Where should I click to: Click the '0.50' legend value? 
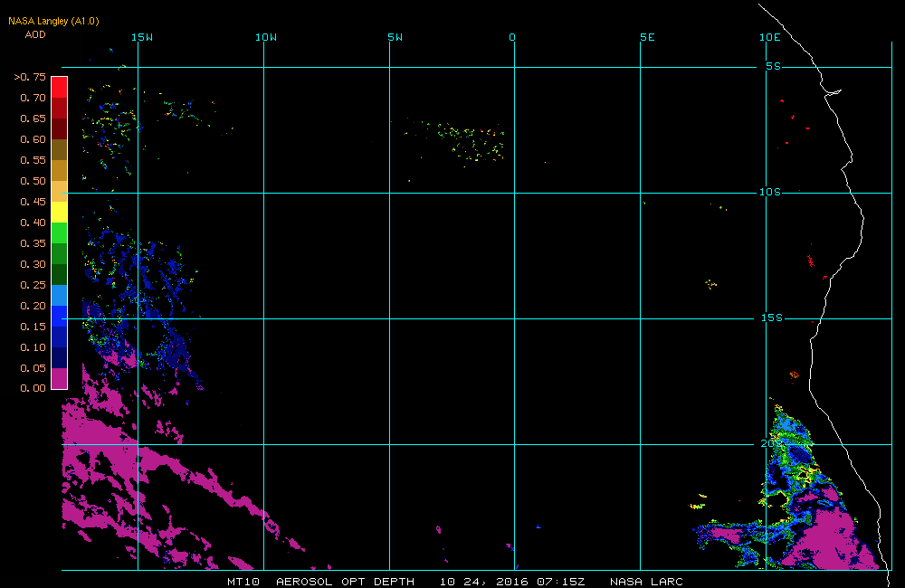click(x=33, y=181)
